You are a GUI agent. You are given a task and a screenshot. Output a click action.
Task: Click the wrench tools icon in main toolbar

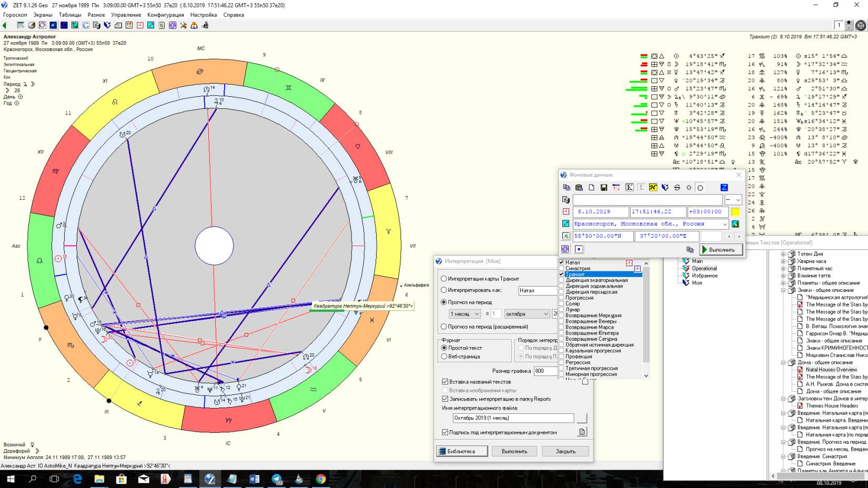[x=184, y=25]
